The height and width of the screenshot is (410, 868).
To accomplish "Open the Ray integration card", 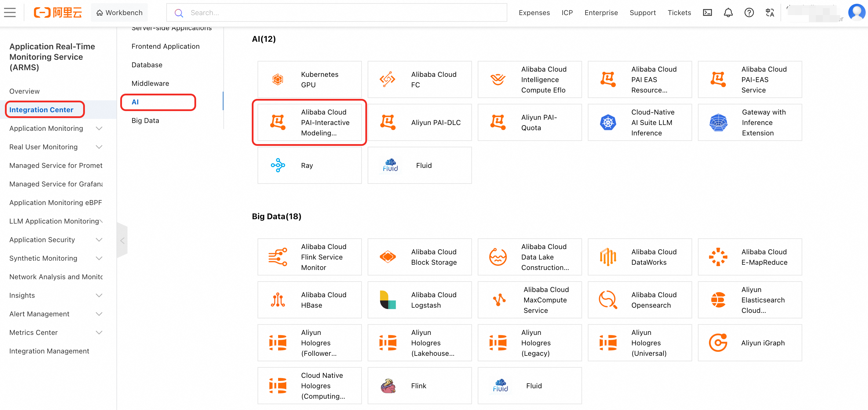I will point(309,165).
